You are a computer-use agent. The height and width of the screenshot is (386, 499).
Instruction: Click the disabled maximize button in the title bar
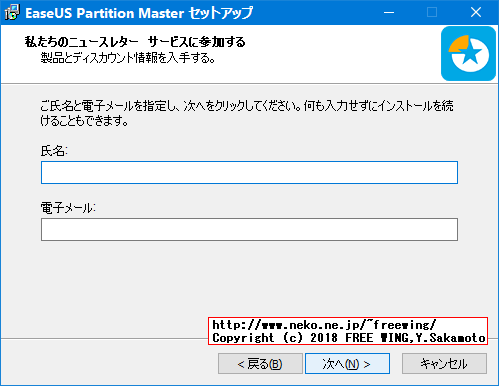tap(432, 13)
